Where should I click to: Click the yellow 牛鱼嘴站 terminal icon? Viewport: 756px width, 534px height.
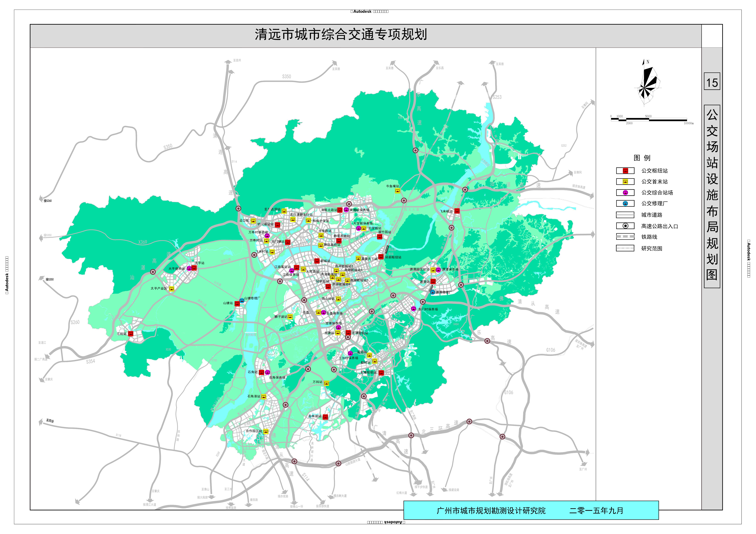coord(397,191)
